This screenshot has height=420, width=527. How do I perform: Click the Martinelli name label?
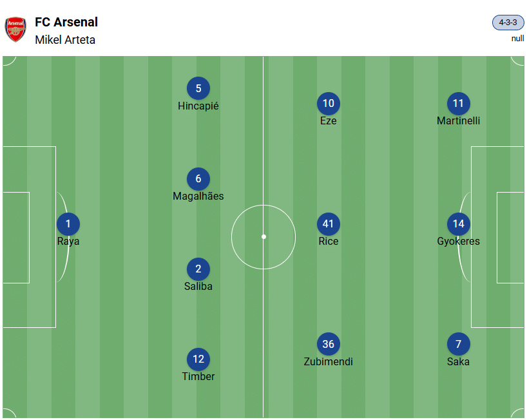[x=458, y=121]
